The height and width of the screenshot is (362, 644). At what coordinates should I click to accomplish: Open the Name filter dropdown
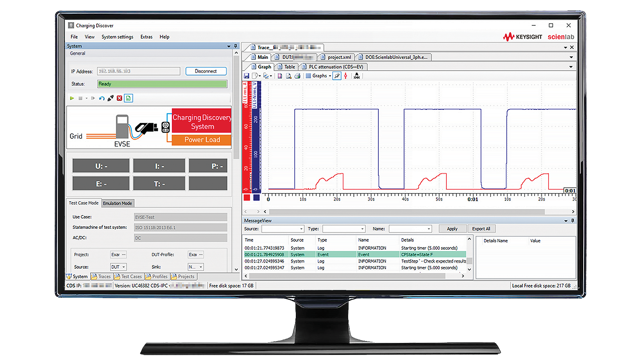[x=429, y=229]
